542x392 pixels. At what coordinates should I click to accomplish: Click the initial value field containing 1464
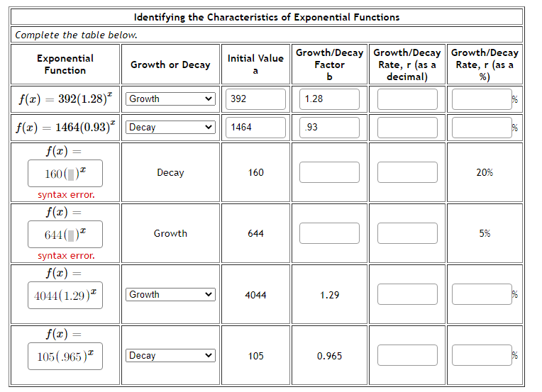pyautogui.click(x=256, y=128)
